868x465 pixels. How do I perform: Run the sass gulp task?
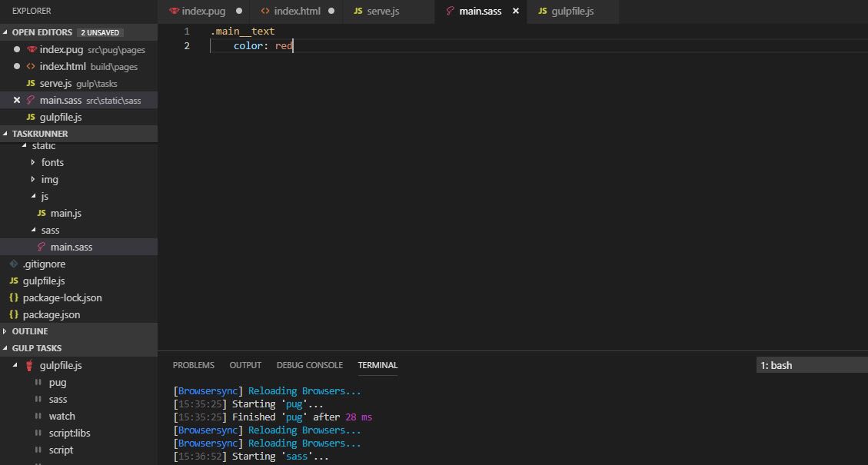[58, 399]
